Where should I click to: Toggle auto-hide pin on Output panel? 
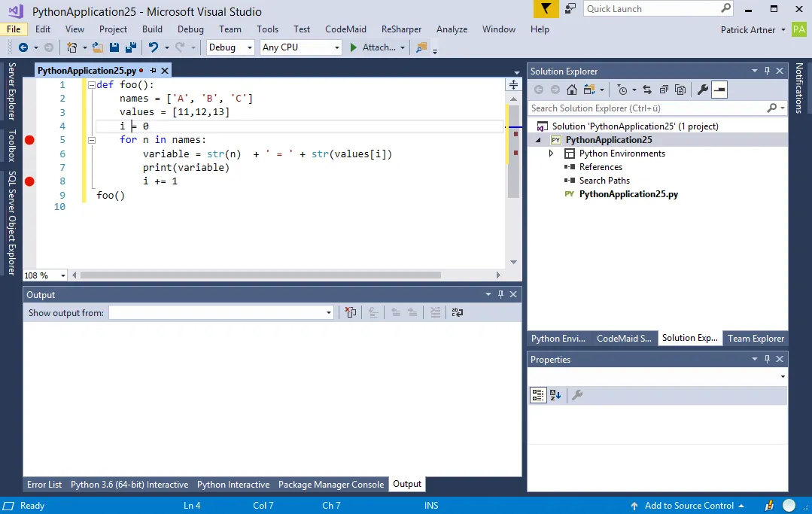click(500, 294)
